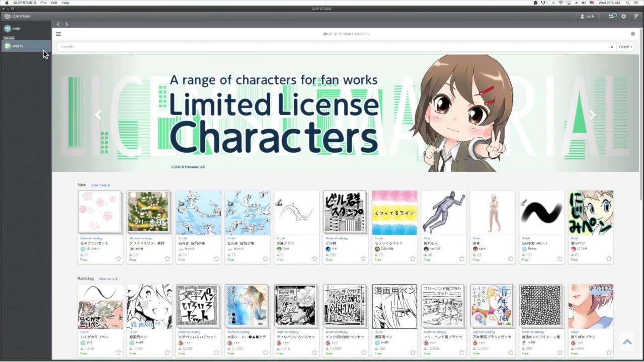Open the らくがきミリペン ranking thumbnail

pos(100,306)
